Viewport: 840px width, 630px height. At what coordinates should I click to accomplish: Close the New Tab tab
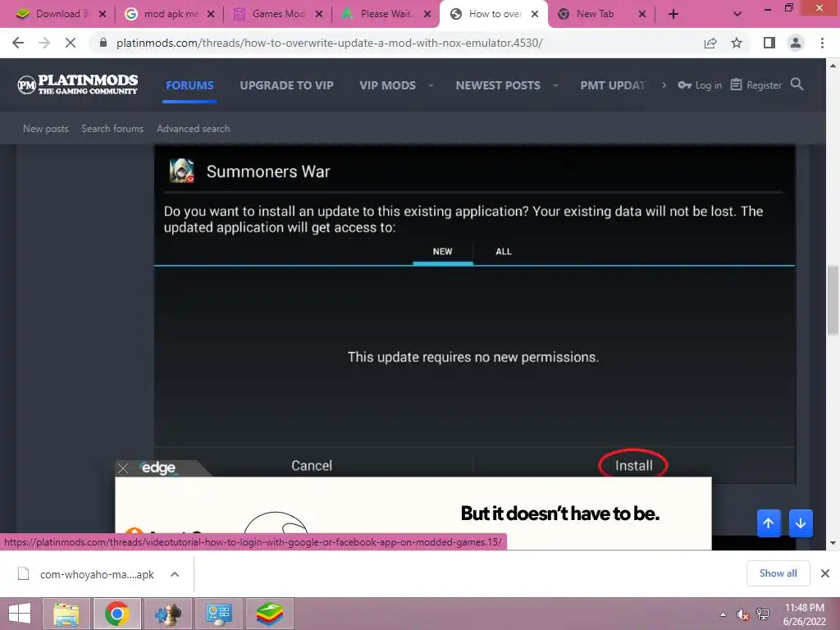pyautogui.click(x=641, y=15)
